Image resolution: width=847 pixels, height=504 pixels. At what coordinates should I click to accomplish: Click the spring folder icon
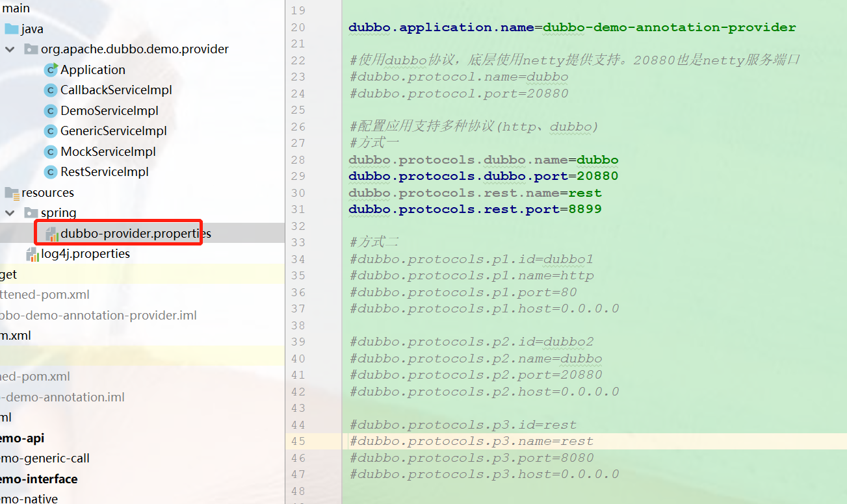coord(31,213)
